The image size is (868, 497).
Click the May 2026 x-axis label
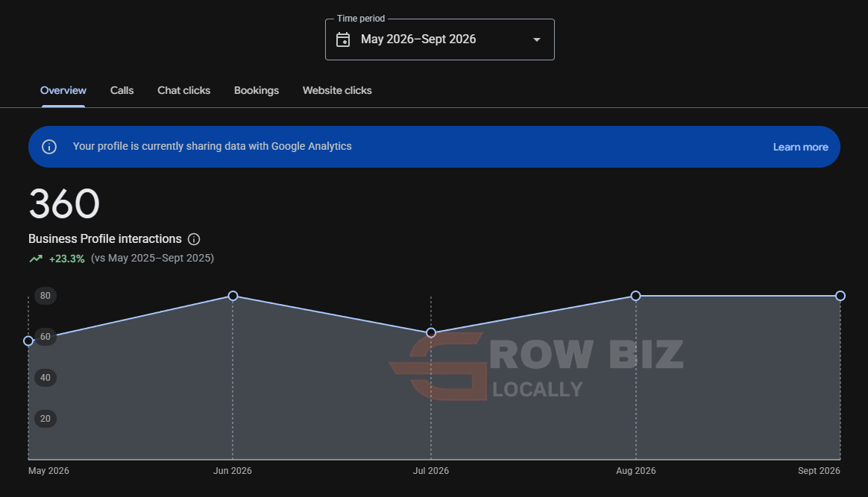pyautogui.click(x=48, y=470)
